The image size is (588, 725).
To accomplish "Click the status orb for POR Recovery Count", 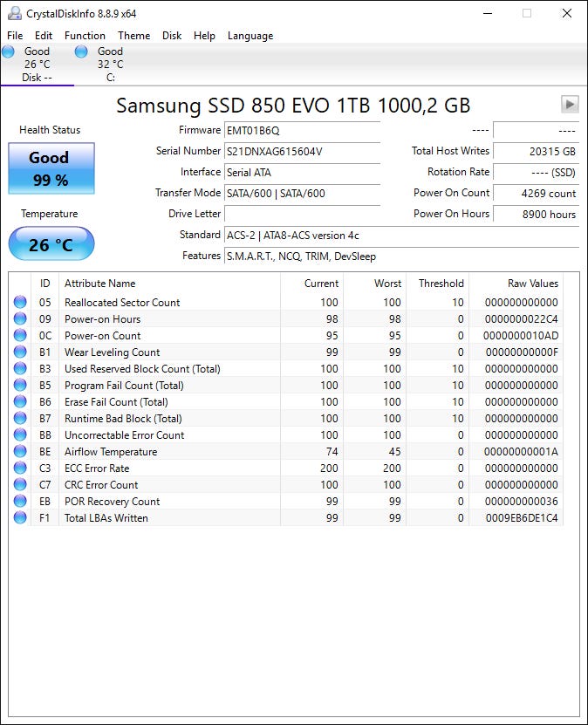I will click(20, 501).
